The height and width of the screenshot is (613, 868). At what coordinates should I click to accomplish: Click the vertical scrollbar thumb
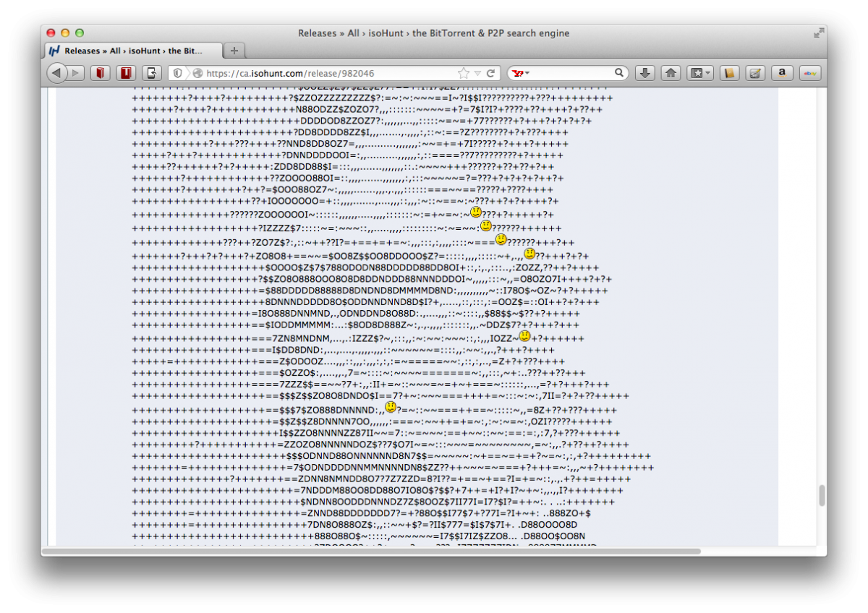tap(821, 495)
